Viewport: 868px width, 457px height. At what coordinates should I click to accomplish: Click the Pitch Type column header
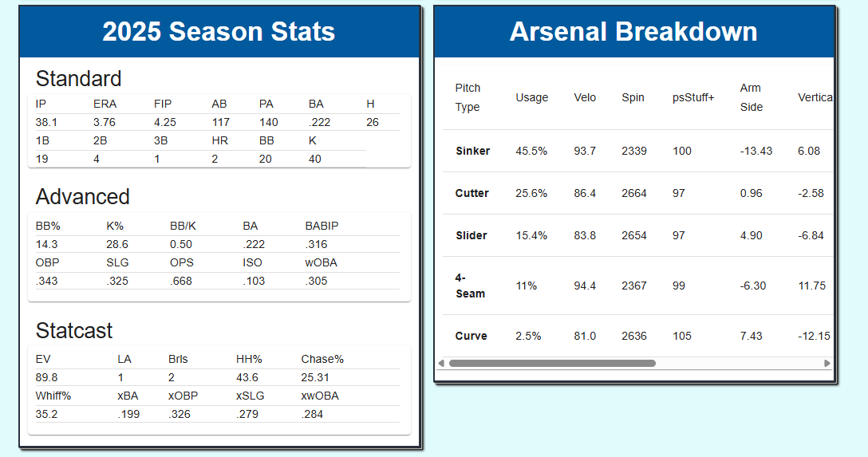(x=468, y=97)
